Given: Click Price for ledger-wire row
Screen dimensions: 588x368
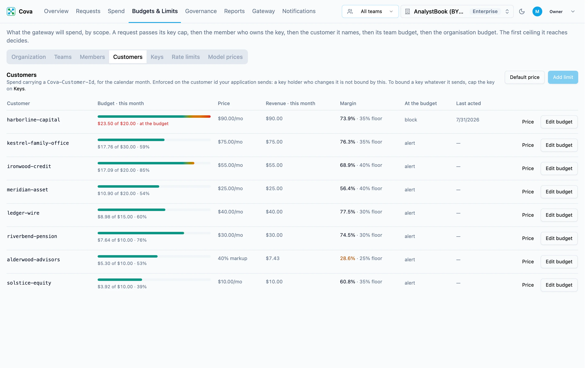Looking at the screenshot, I should [528, 215].
